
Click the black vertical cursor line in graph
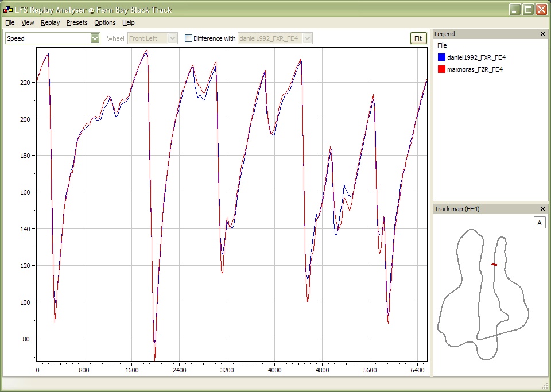click(x=317, y=204)
